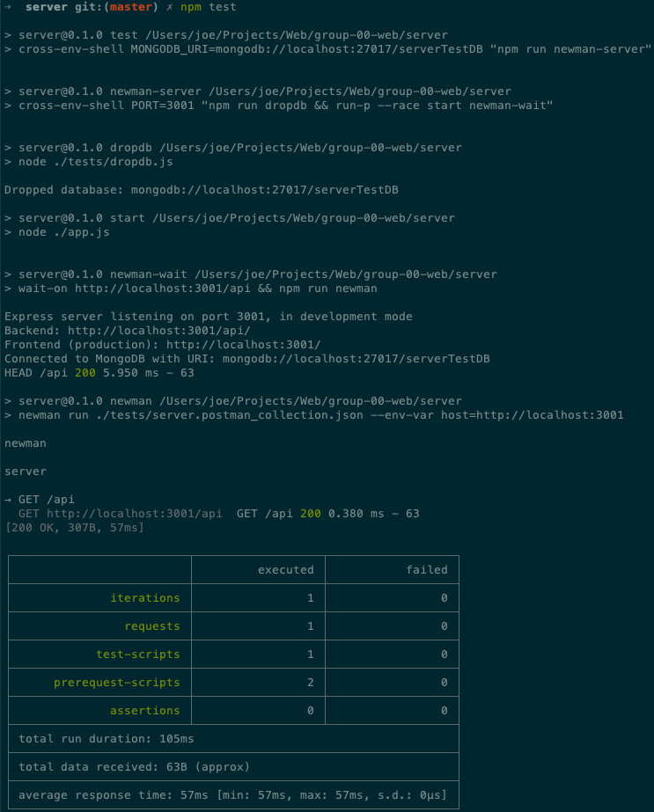
Task: Click the 'server@0.1.0 start' script header line
Action: coord(230,218)
